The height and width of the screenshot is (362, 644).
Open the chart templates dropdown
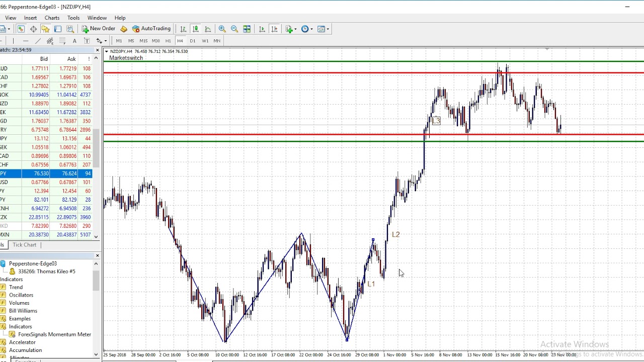[323, 29]
